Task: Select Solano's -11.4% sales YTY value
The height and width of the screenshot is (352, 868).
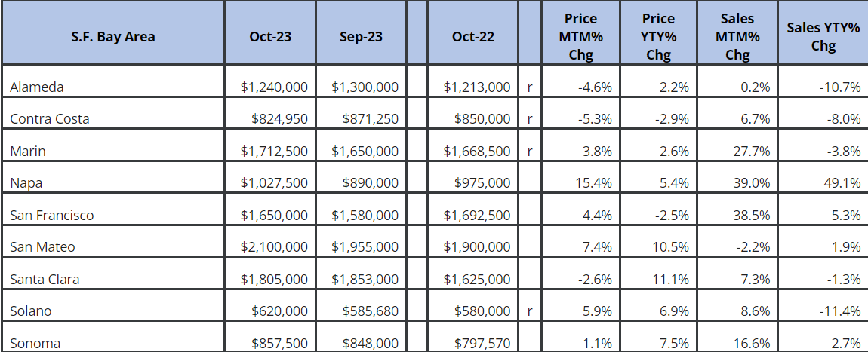Action: pyautogui.click(x=842, y=311)
